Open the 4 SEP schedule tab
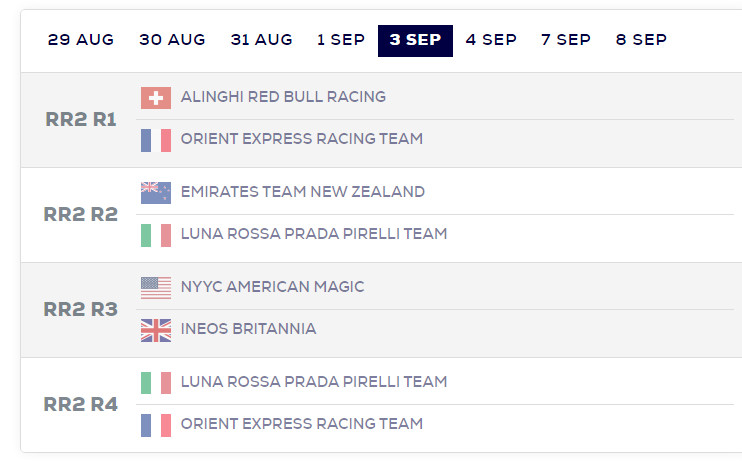The width and height of the screenshot is (742, 469). 491,40
